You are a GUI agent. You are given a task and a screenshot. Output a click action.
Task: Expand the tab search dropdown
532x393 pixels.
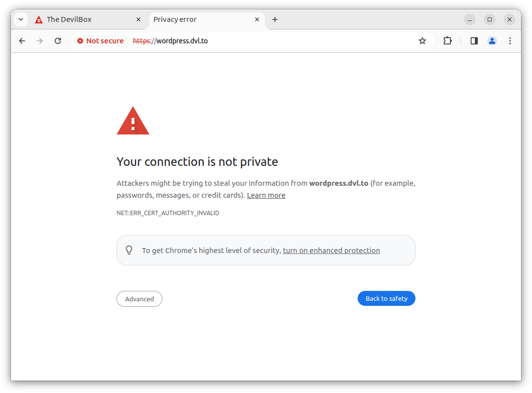(x=21, y=19)
